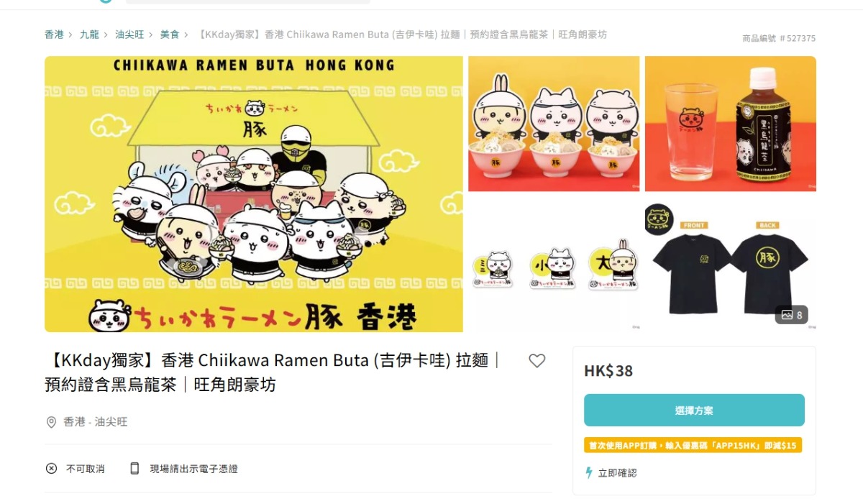Click the 不可取消 cancel-policy icon
The image size is (863, 504).
pyautogui.click(x=51, y=469)
